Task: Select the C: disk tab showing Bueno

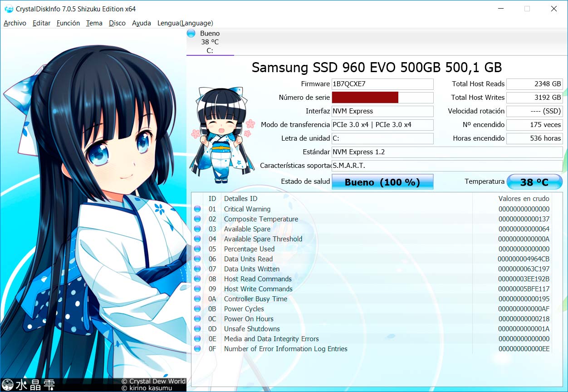Action: tap(210, 42)
